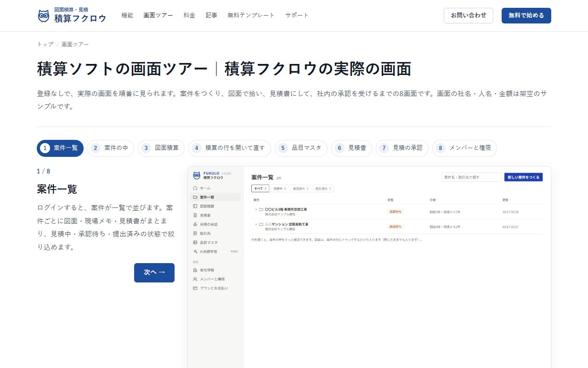Viewport: 588px width, 368px height.
Task: Select tour step 8 メンバーと権限
Action: click(x=464, y=148)
